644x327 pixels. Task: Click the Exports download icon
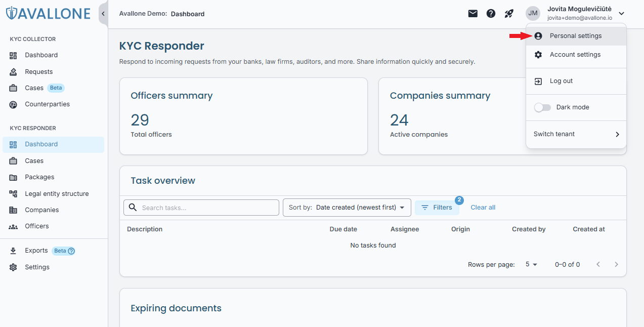click(x=14, y=251)
